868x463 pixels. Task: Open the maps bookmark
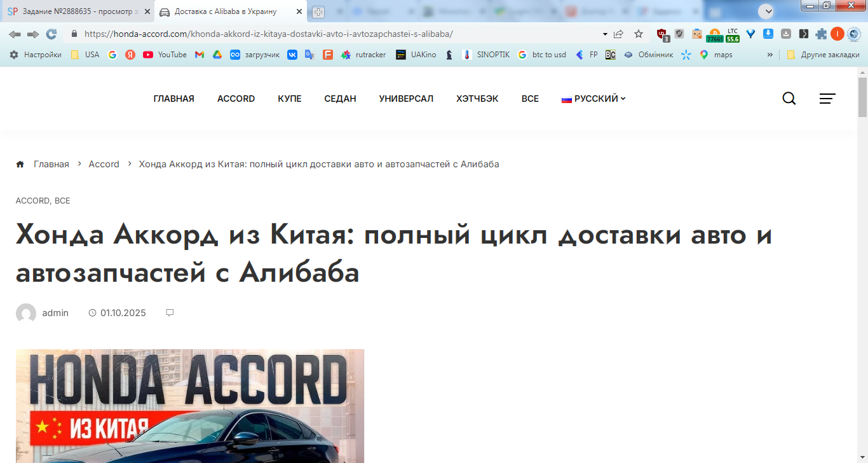tap(715, 55)
